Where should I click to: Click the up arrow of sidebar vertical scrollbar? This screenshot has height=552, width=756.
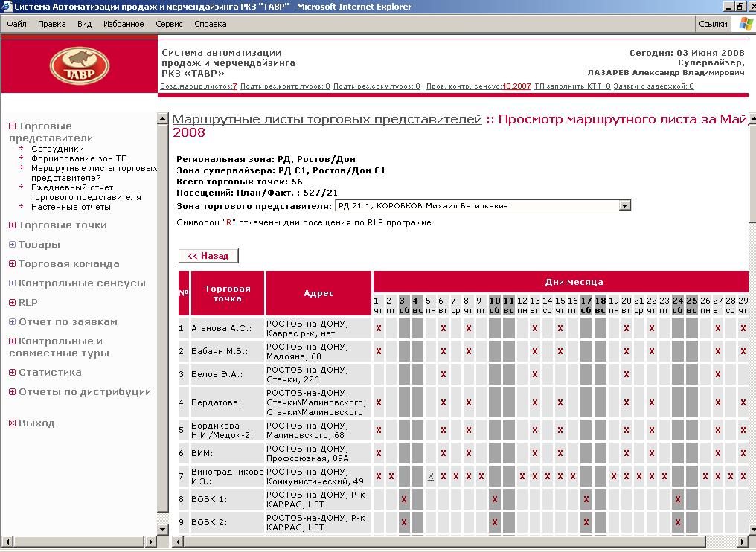pyautogui.click(x=163, y=118)
